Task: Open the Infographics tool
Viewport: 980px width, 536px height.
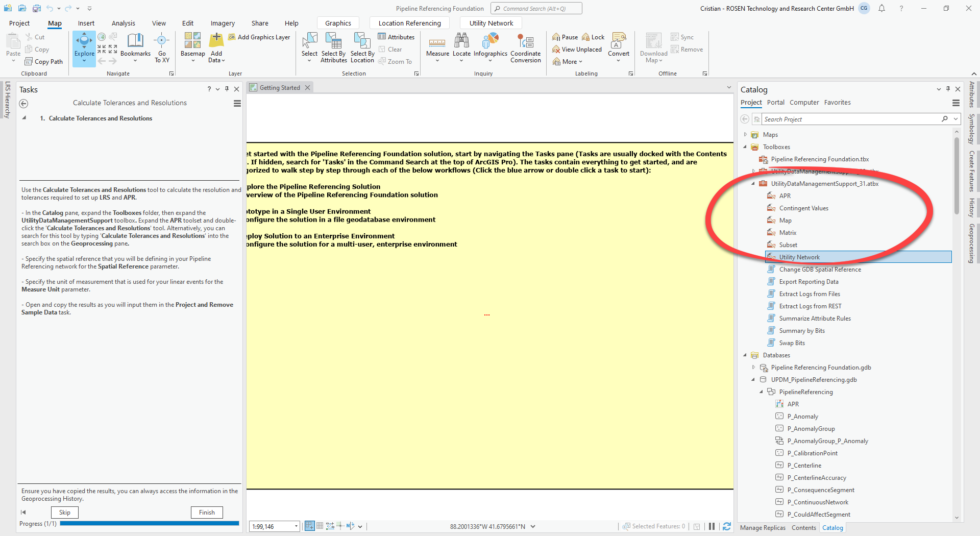Action: pos(490,48)
